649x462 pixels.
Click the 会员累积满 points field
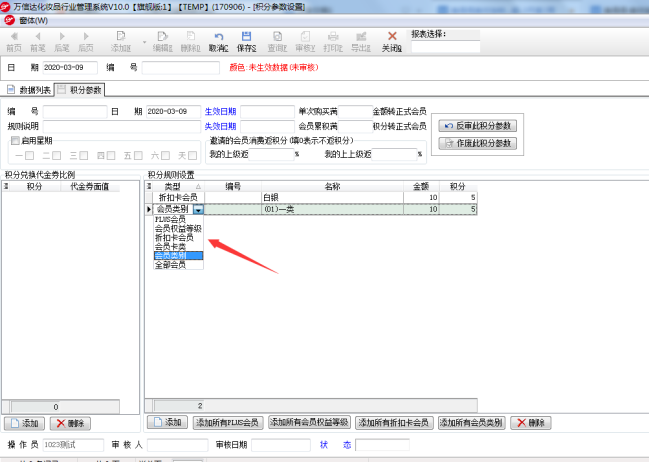[355, 126]
